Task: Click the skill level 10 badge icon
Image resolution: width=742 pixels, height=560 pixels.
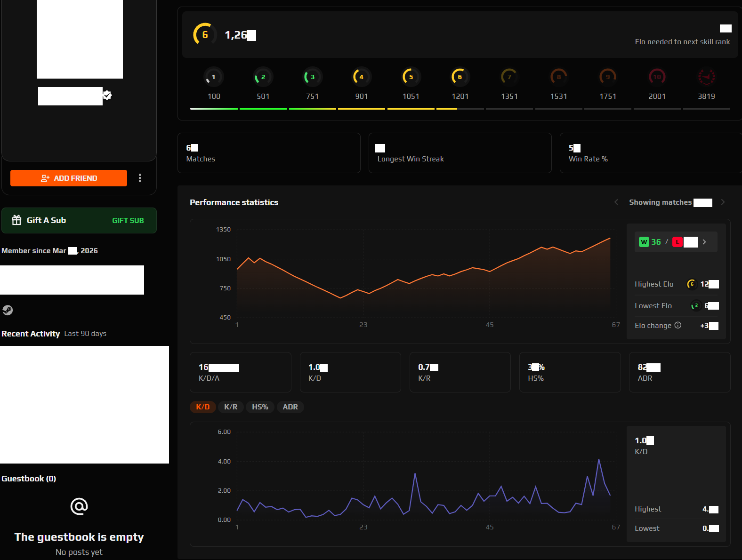Action: click(x=657, y=77)
